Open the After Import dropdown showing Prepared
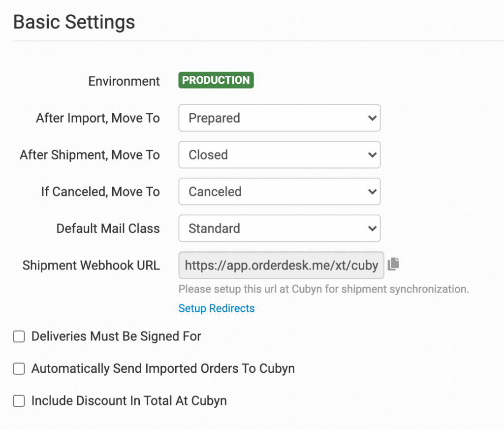 [x=279, y=118]
